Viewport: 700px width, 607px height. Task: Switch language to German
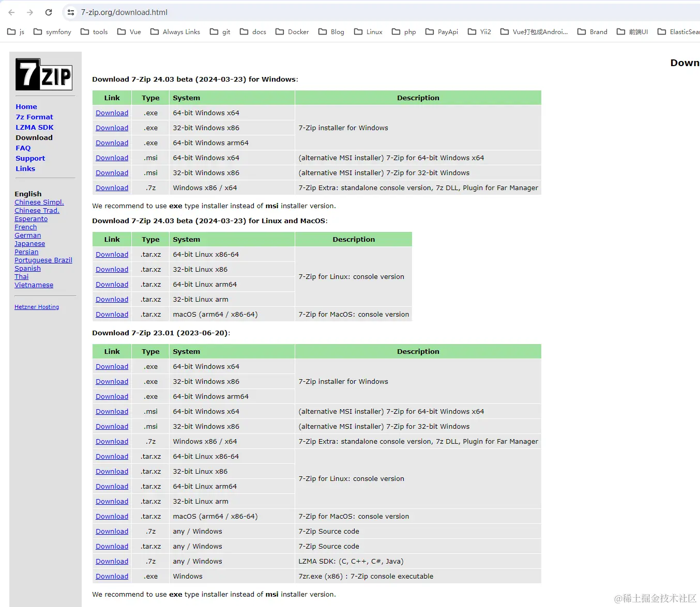click(27, 236)
